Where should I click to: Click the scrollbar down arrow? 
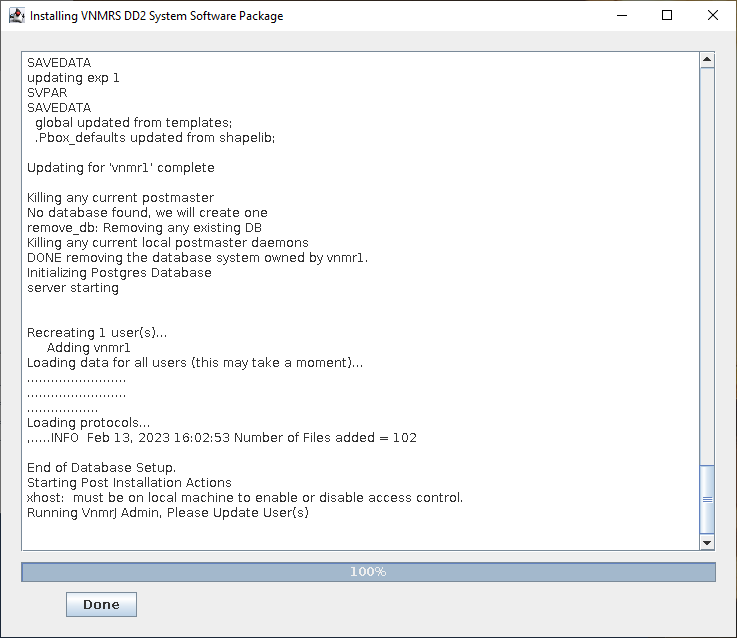tap(707, 543)
